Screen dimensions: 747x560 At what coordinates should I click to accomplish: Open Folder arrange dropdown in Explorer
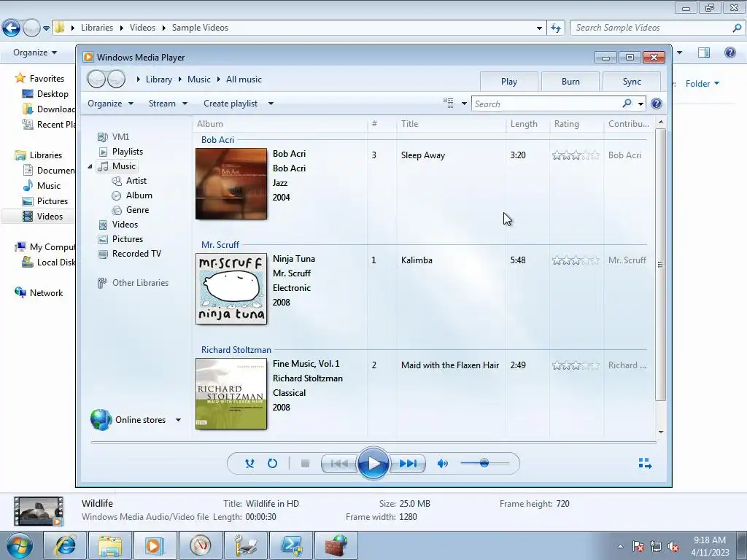pyautogui.click(x=703, y=84)
